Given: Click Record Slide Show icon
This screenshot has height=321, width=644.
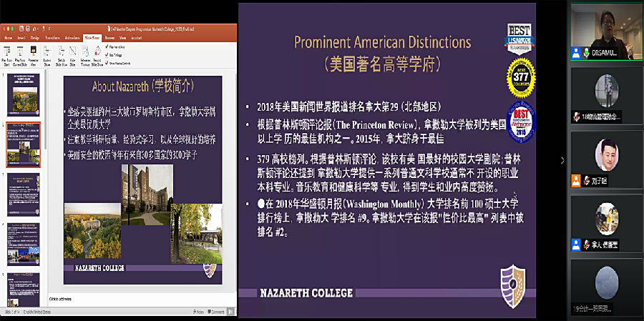Looking at the screenshot, I should [98, 51].
